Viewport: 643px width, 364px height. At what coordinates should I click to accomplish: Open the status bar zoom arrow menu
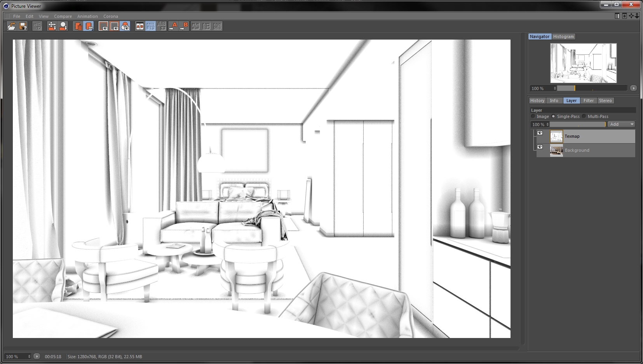click(x=37, y=356)
